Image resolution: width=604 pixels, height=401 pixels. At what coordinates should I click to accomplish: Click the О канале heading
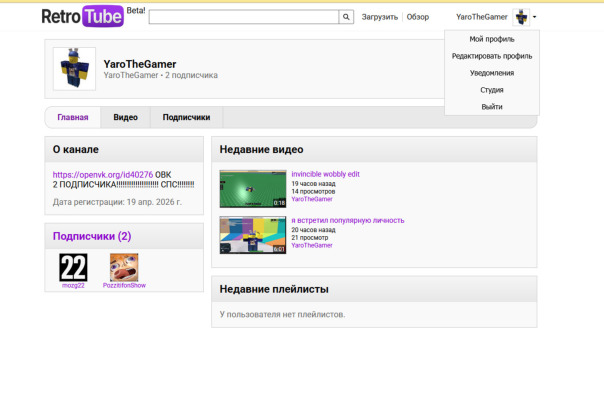click(76, 149)
